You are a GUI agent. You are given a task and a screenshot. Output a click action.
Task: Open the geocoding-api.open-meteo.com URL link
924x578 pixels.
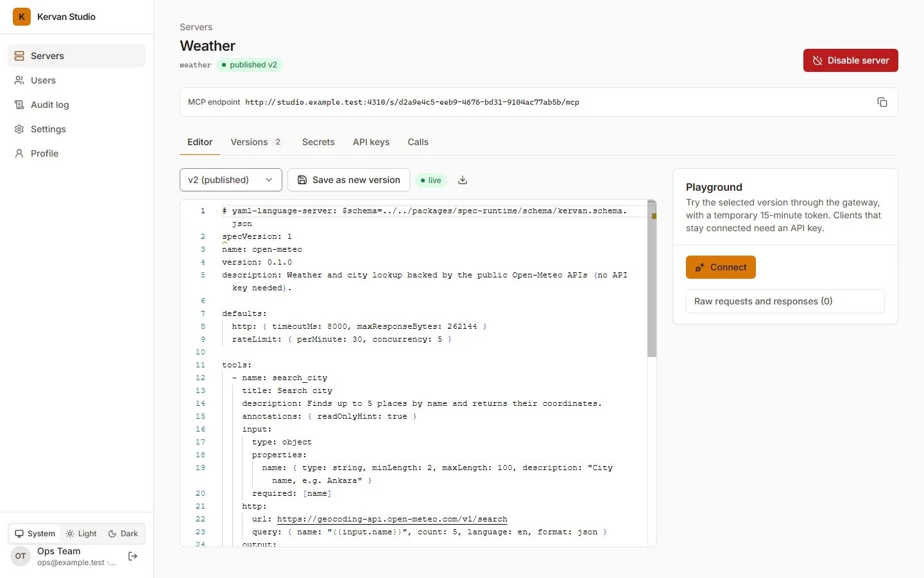point(392,519)
